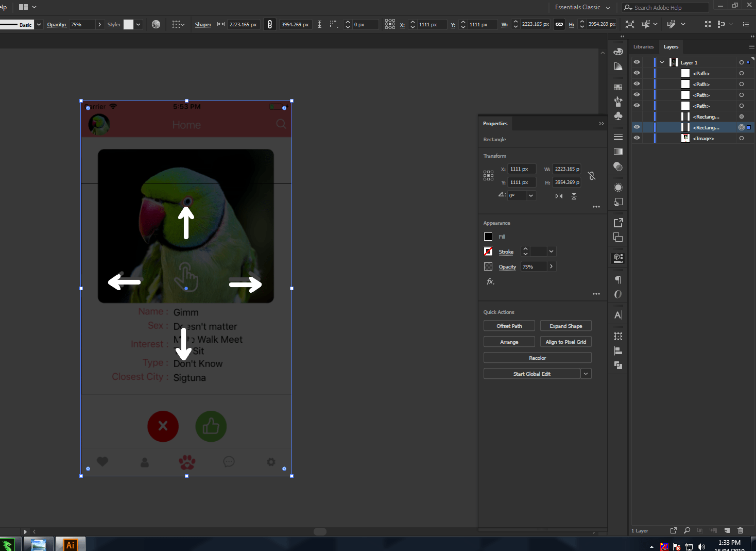Switch to the Properties panel tab

click(x=495, y=123)
